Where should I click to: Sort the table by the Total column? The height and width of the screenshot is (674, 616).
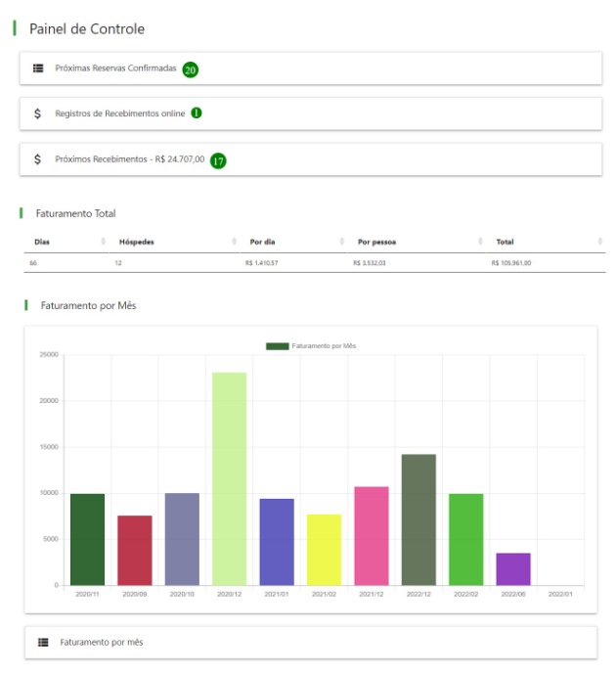coord(505,242)
